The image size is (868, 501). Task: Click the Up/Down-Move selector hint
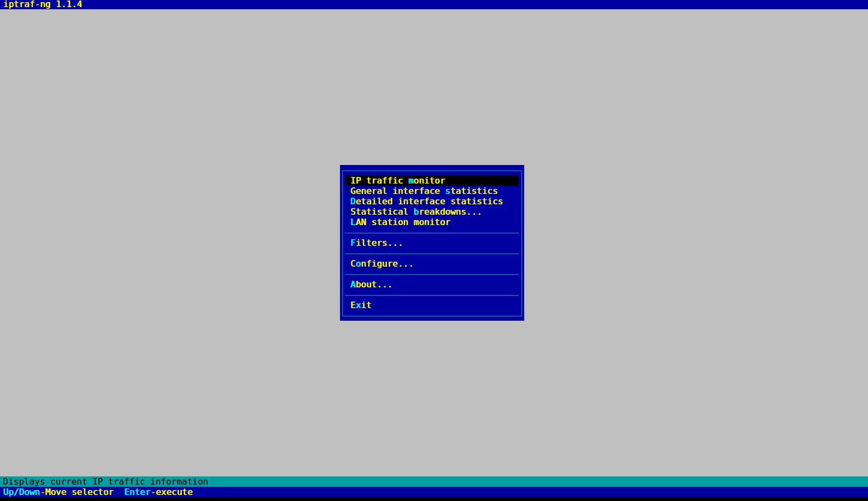tap(58, 492)
